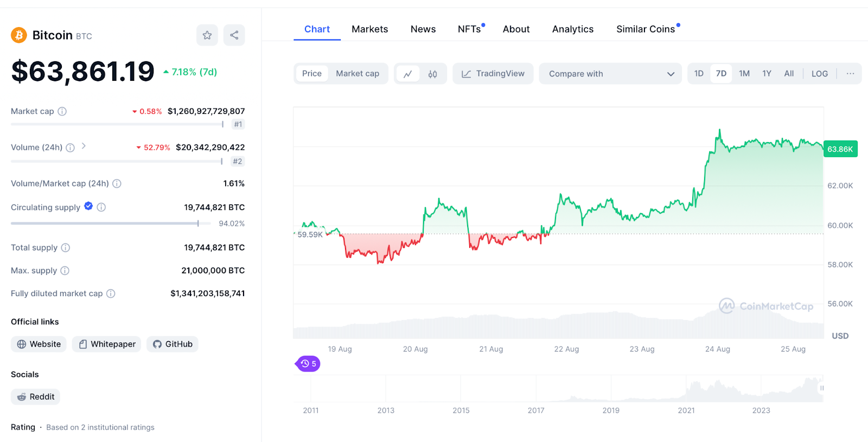Open the Reddit social link
The image size is (868, 442).
(35, 397)
